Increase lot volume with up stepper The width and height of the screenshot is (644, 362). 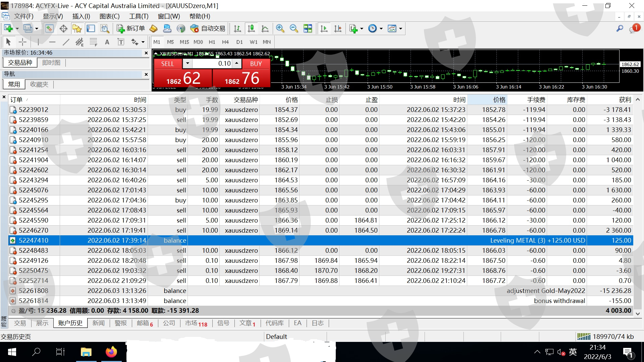click(236, 63)
